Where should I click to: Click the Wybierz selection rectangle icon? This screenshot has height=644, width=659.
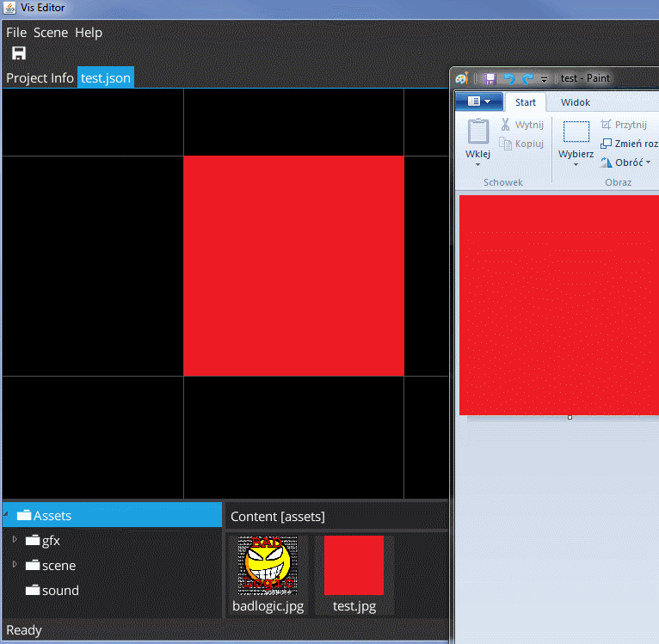[x=576, y=132]
